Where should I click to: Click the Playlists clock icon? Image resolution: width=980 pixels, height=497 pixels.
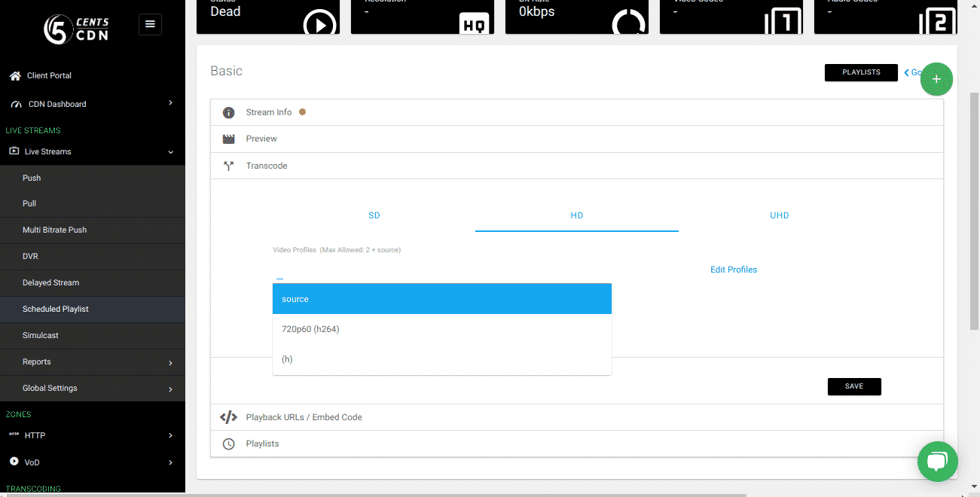point(229,444)
